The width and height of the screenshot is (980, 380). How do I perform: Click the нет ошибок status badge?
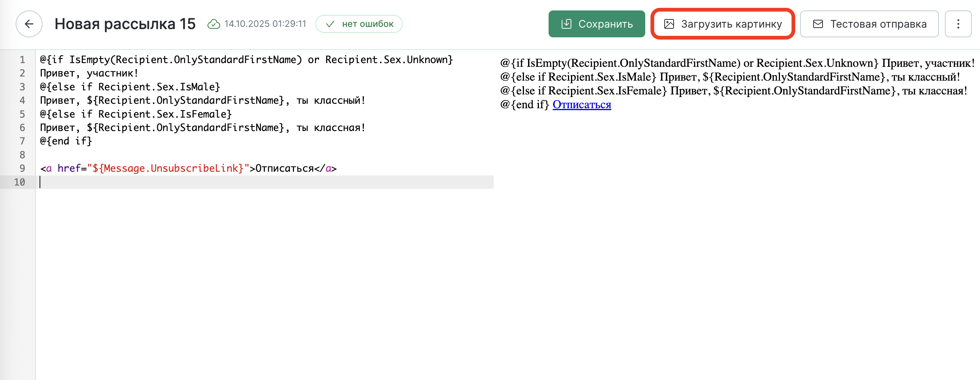359,24
